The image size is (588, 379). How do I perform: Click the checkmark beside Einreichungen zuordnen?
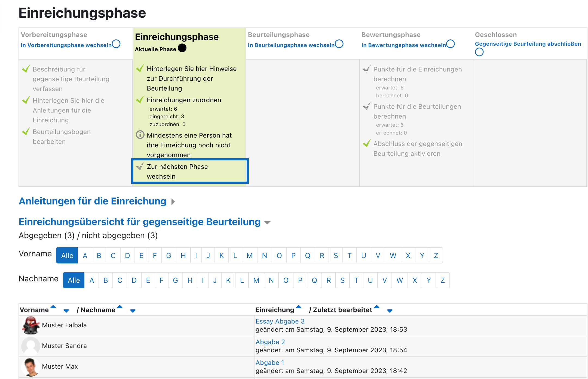140,100
